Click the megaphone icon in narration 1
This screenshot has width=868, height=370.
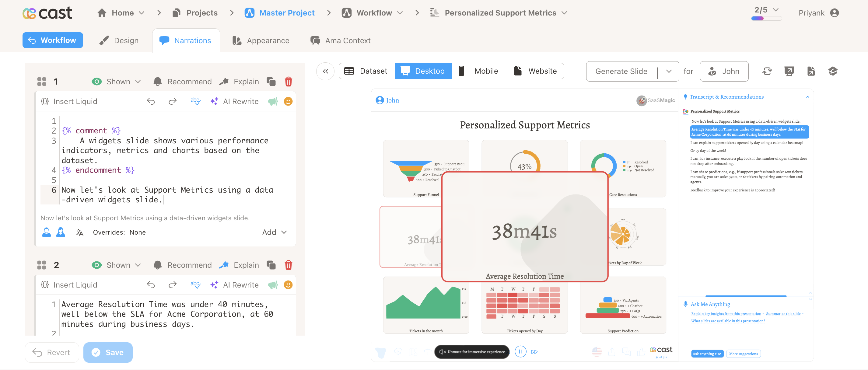point(273,101)
